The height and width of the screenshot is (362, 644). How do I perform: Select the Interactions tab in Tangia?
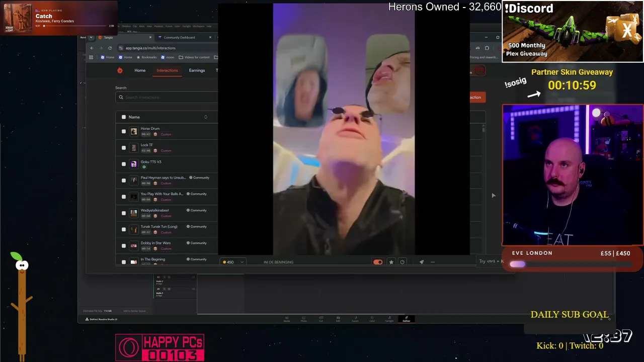(167, 70)
